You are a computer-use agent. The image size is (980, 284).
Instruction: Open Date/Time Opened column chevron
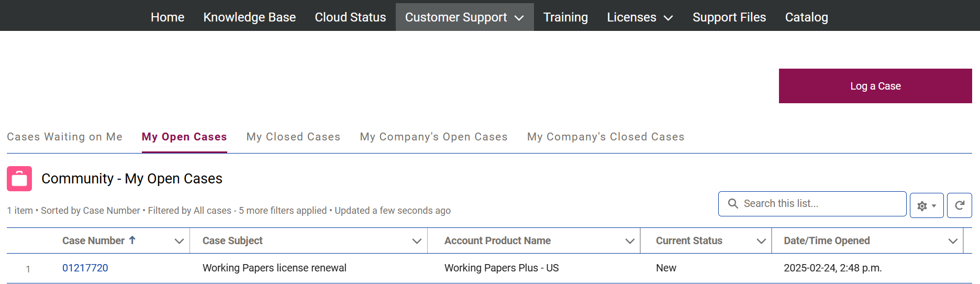tap(953, 241)
